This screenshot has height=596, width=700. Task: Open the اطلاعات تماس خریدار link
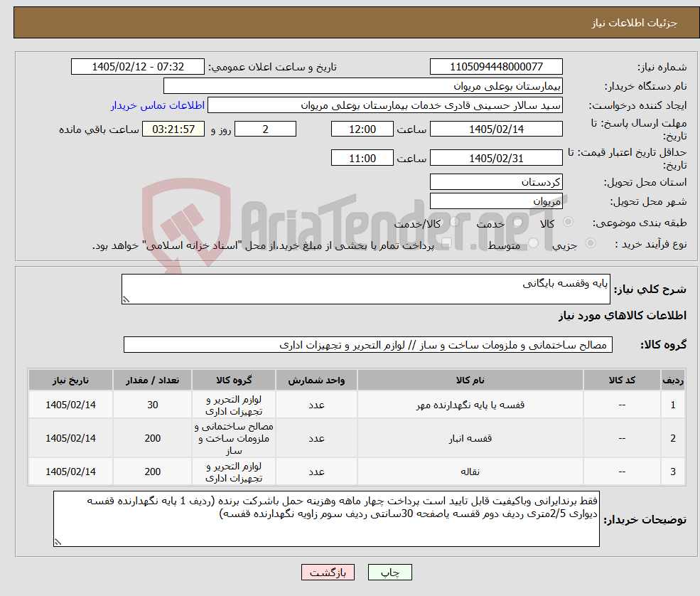[x=158, y=105]
